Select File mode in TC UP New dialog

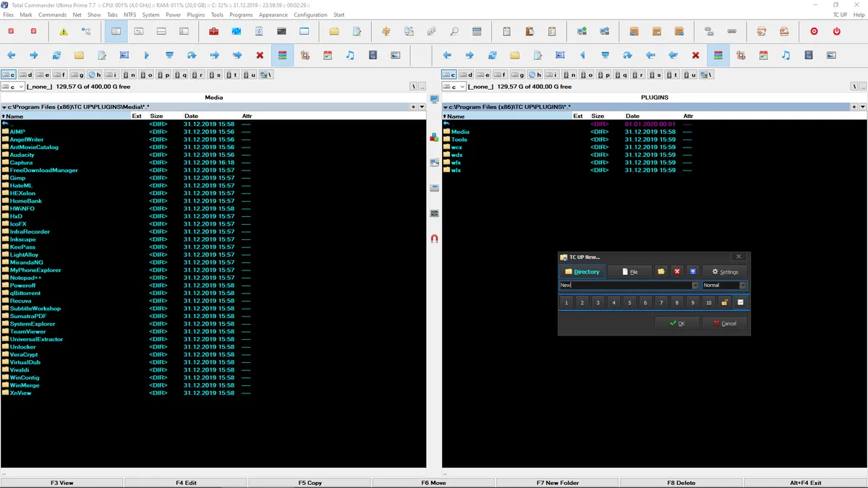coord(629,272)
